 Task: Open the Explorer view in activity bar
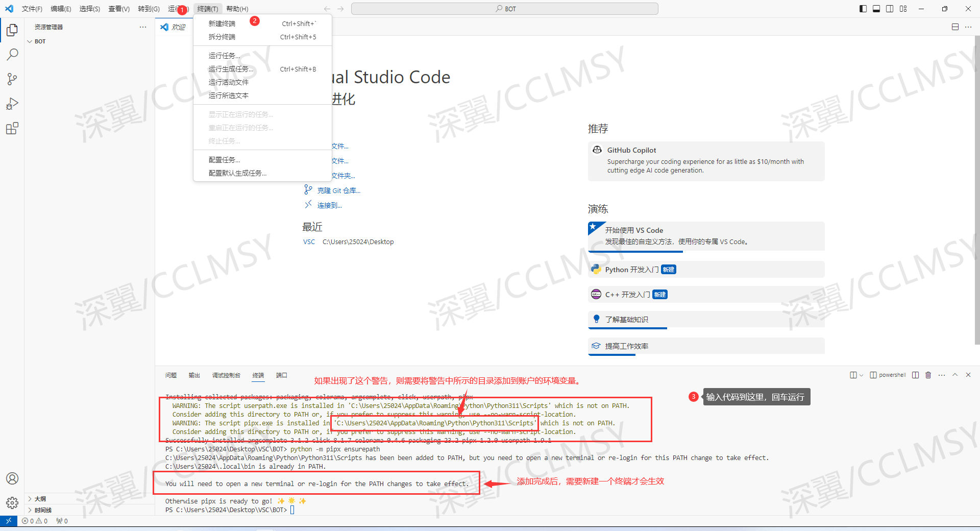tap(12, 30)
